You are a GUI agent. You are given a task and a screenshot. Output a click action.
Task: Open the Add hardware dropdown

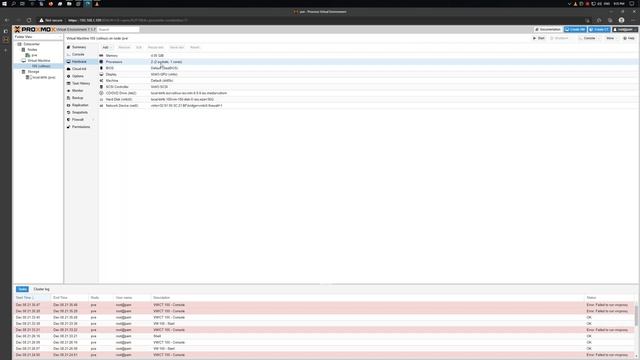106,47
